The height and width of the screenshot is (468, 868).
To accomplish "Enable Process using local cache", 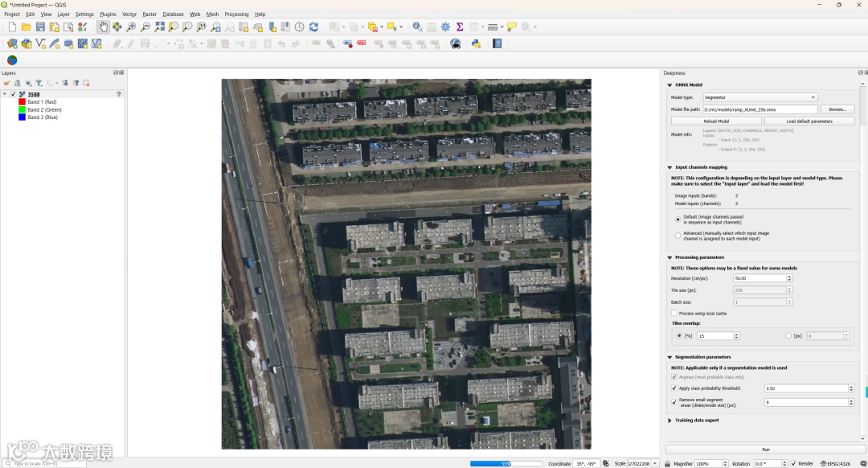I will (x=674, y=313).
